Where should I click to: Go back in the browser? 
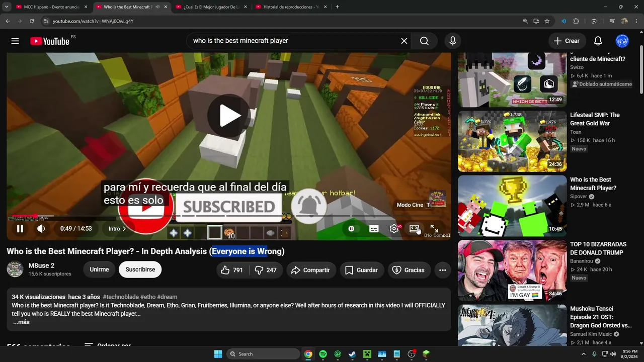(x=8, y=21)
